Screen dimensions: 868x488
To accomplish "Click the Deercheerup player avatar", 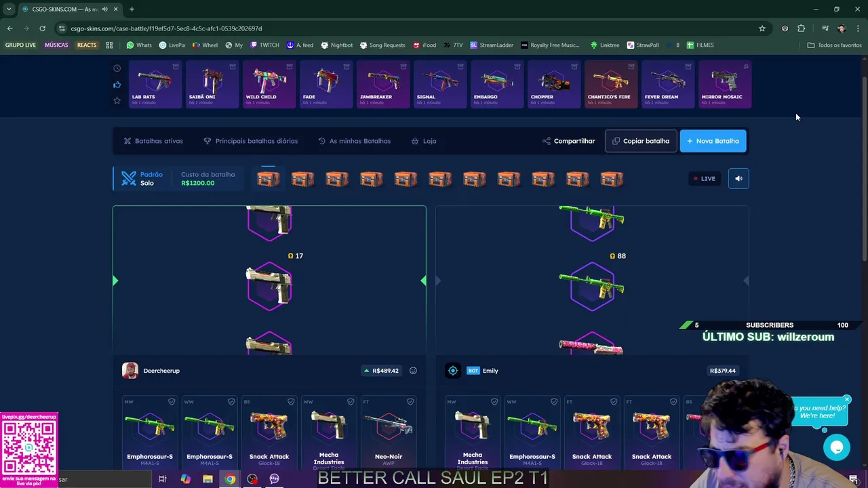I will pos(130,371).
